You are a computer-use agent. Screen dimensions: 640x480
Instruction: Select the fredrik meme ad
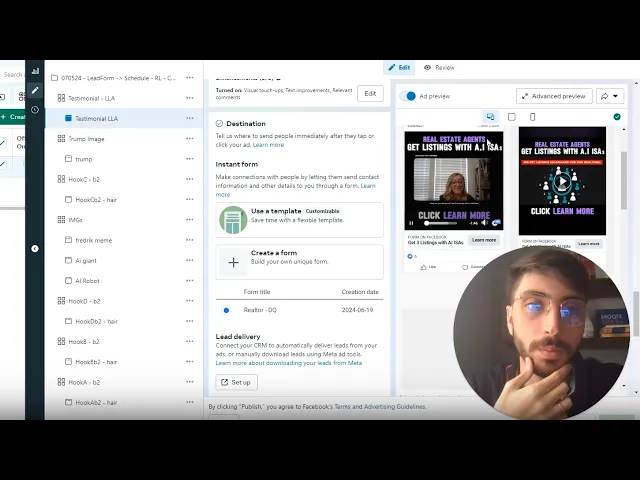93,240
